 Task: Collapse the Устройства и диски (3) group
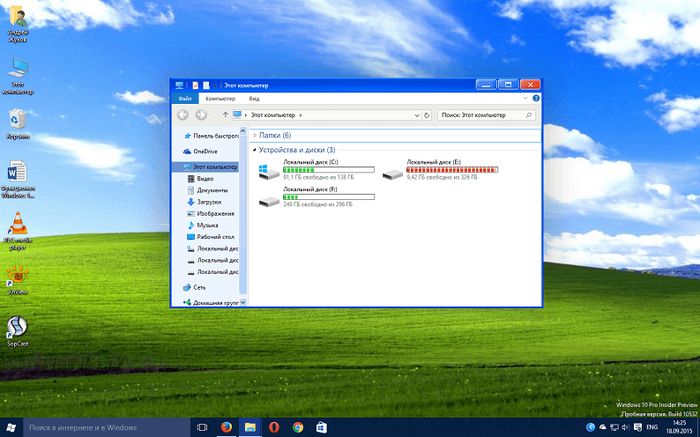click(x=254, y=150)
